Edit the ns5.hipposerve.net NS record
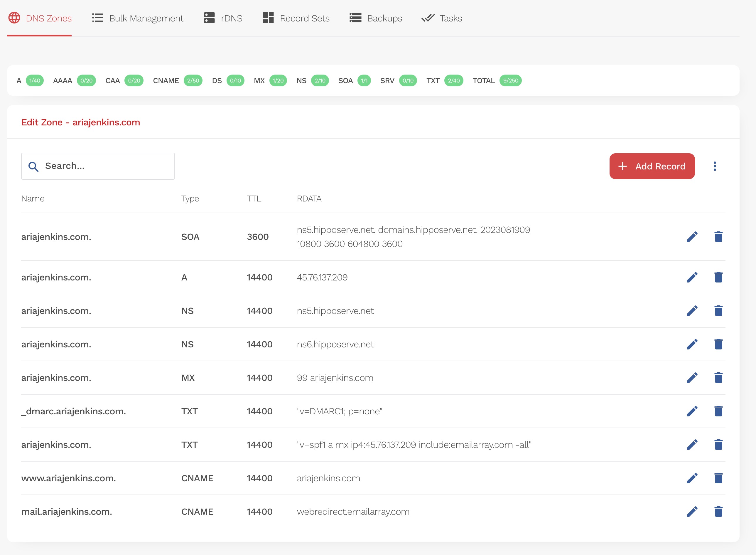Viewport: 756px width, 555px height. click(692, 311)
